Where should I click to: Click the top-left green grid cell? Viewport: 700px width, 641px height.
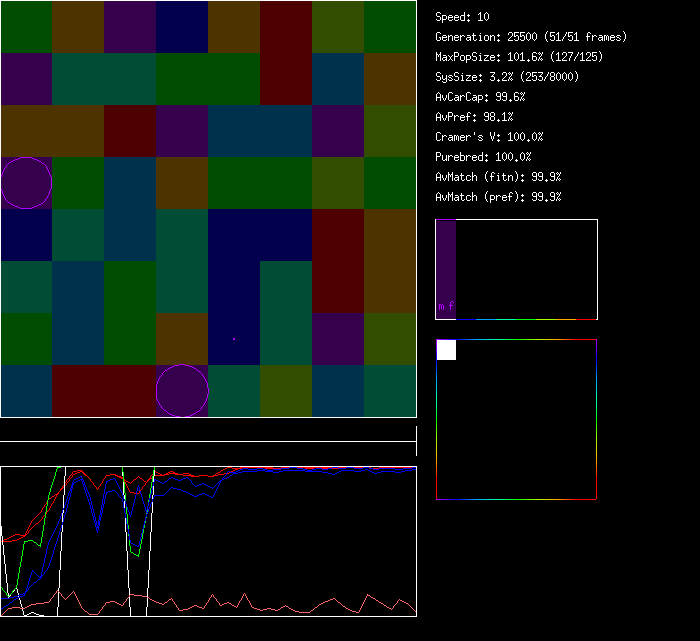[26, 27]
